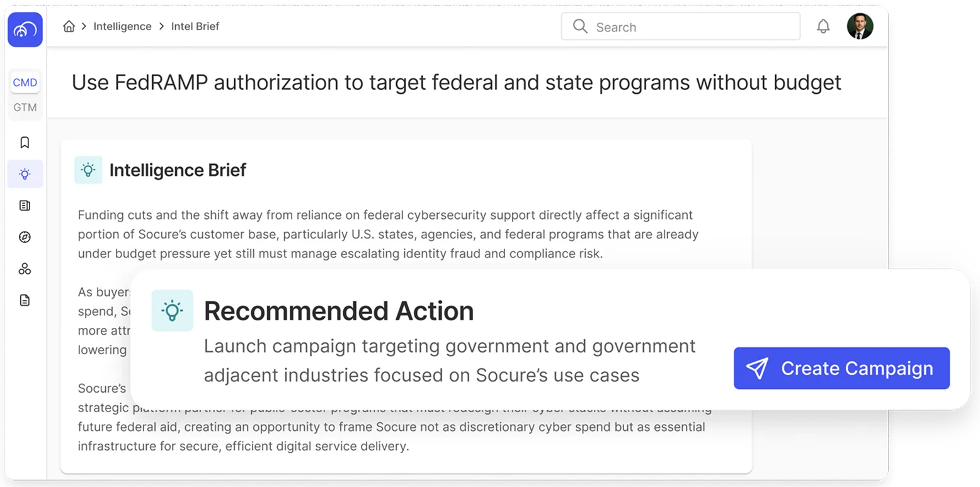980x487 pixels.
Task: Open the compass discovery icon in the sidebar
Action: click(25, 237)
